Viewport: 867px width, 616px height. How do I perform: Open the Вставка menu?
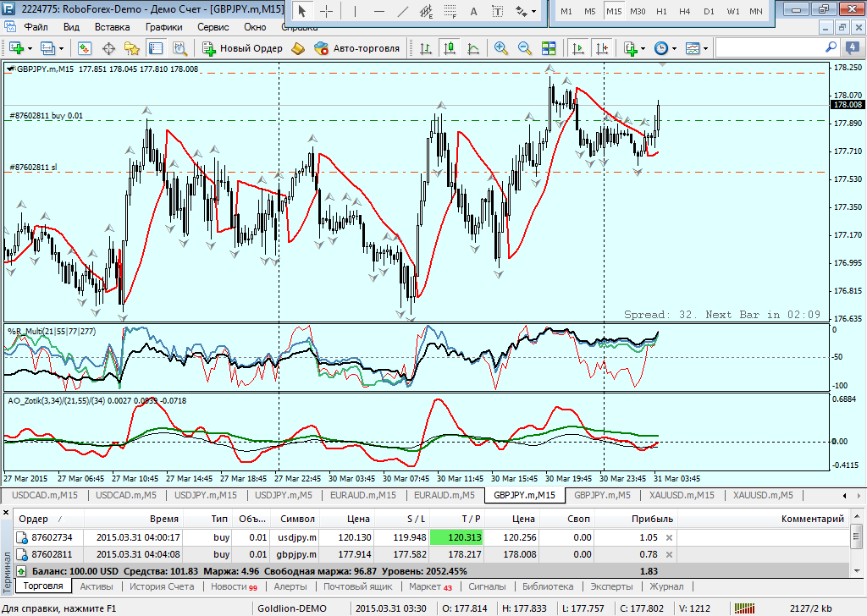tap(113, 27)
